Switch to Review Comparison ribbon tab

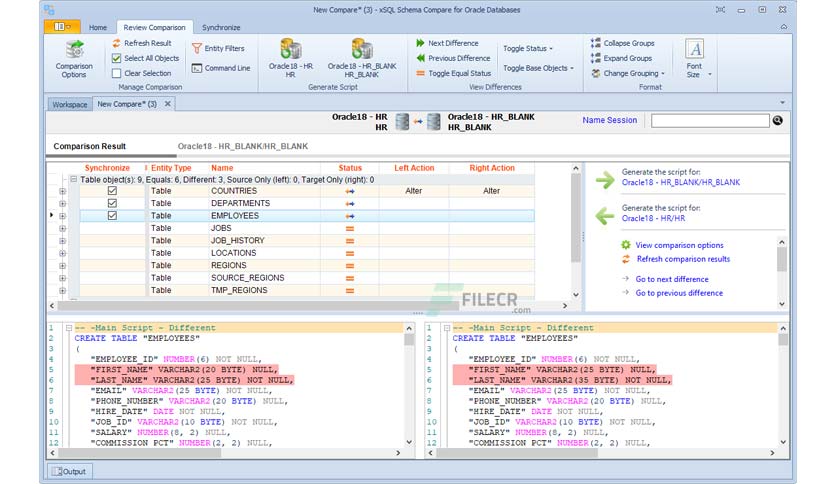[155, 28]
